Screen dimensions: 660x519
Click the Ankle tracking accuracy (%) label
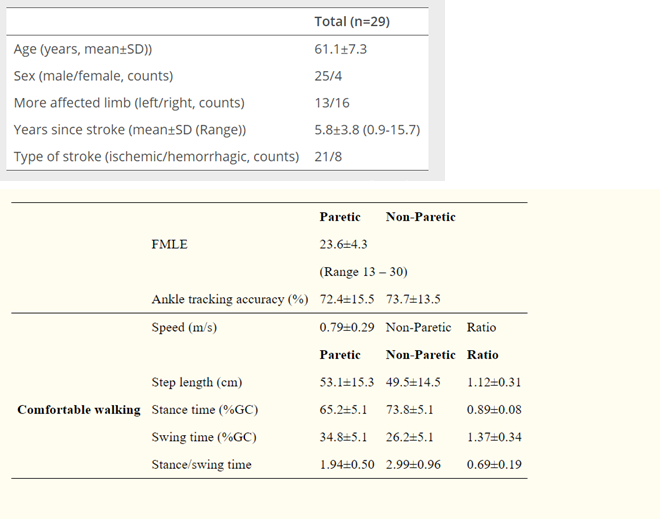pos(230,299)
